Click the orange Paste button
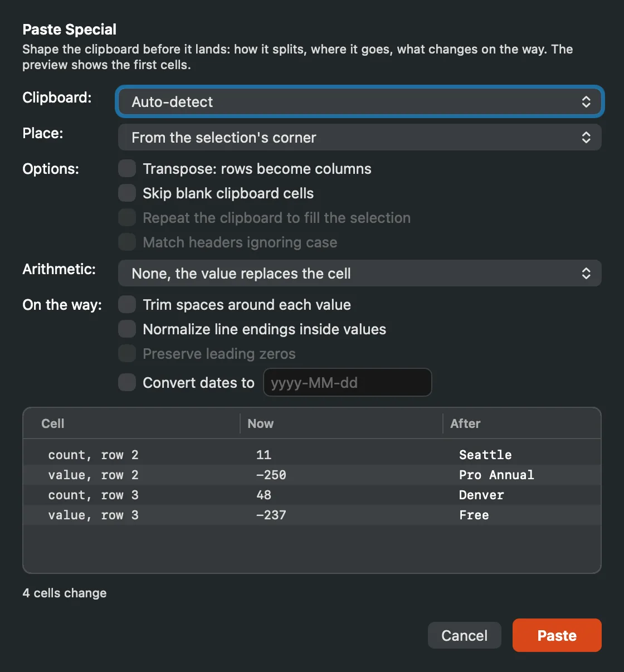The height and width of the screenshot is (672, 624). point(557,635)
